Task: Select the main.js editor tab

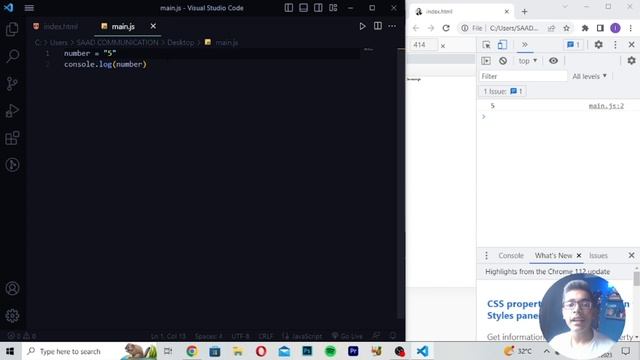Action: [123, 27]
